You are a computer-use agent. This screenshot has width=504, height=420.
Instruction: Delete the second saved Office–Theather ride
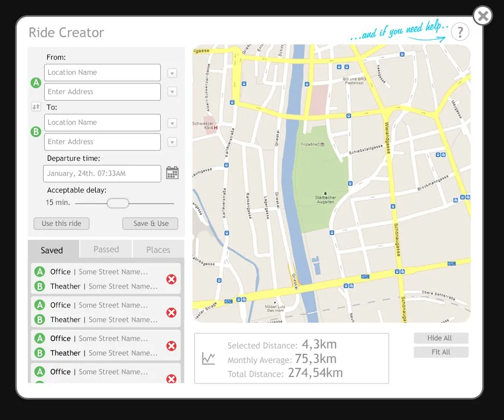[172, 312]
